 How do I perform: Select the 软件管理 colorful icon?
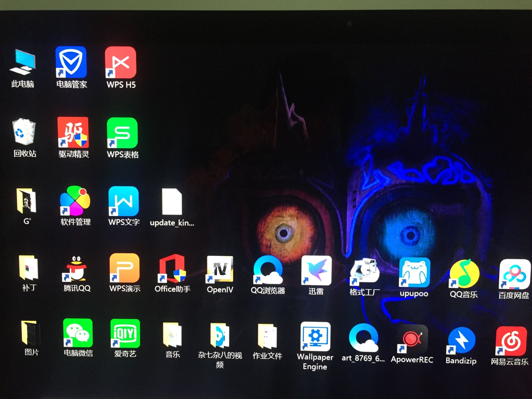point(75,201)
